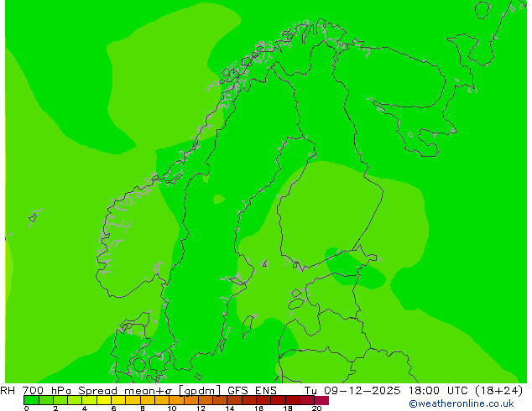Click the '18:00 UTC' time text

439,391
